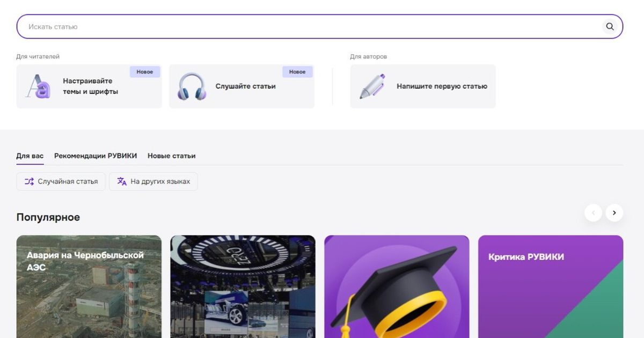Open 'Авария на Чернобыльской АЭС' article card

pyautogui.click(x=89, y=286)
